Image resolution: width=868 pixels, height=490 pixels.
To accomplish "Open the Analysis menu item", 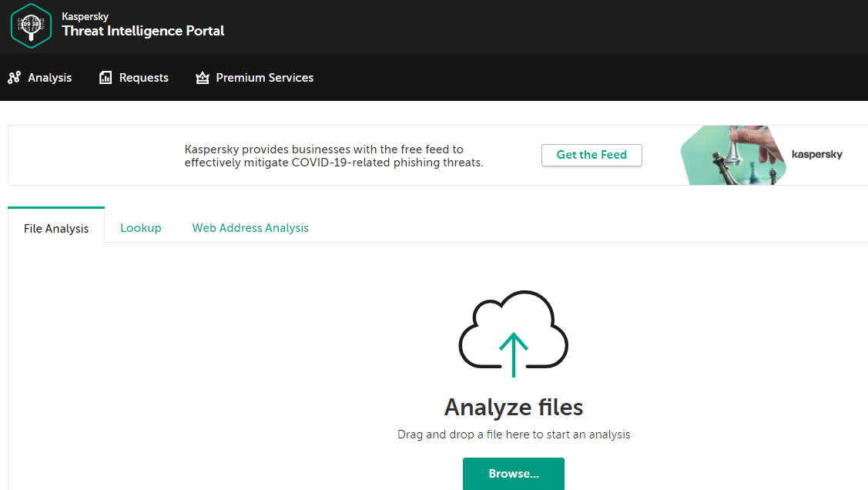I will click(40, 78).
